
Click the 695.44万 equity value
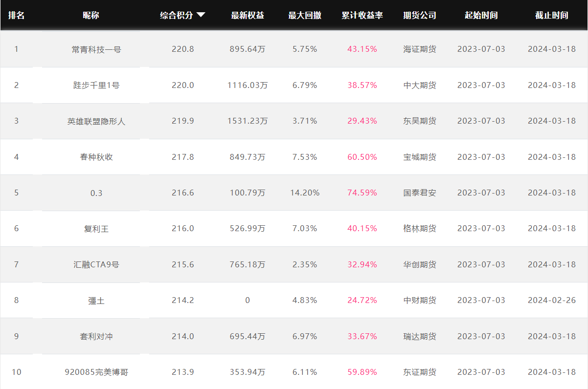248,336
